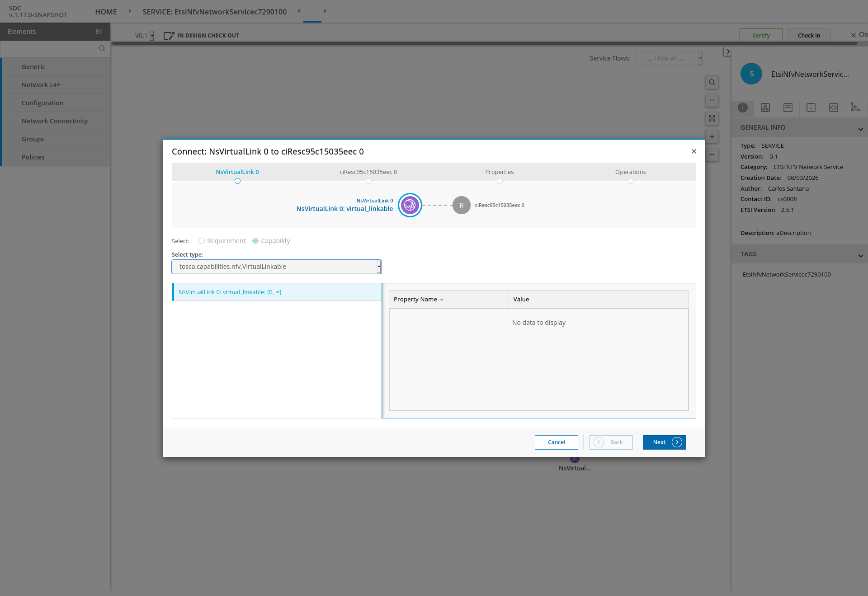Click the 'No data to display' text
This screenshot has height=596, width=868.
[539, 323]
